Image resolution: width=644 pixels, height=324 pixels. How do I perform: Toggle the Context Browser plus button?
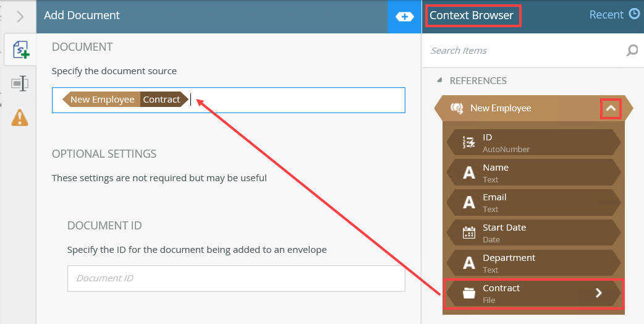coord(405,17)
